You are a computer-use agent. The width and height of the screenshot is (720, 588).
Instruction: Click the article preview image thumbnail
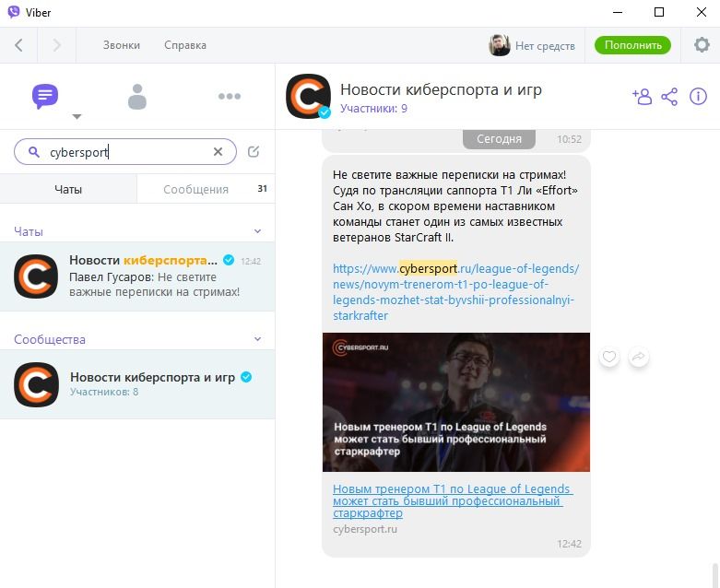pyautogui.click(x=455, y=402)
